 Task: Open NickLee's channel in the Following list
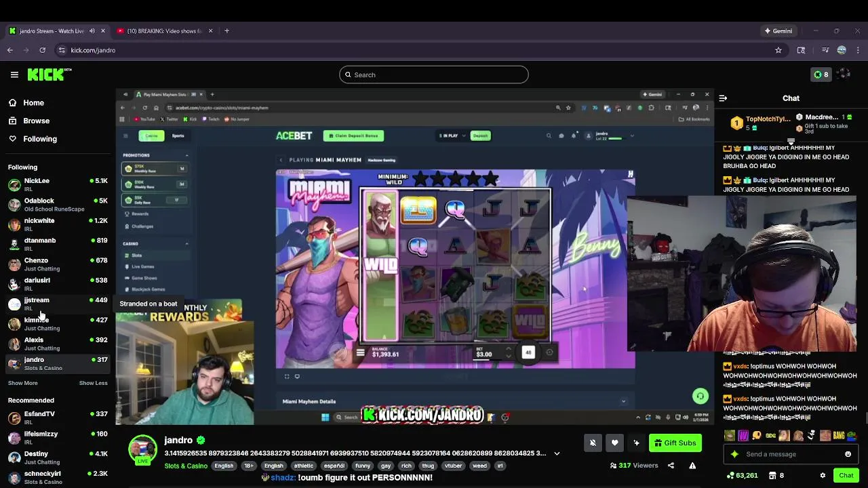[x=58, y=184]
